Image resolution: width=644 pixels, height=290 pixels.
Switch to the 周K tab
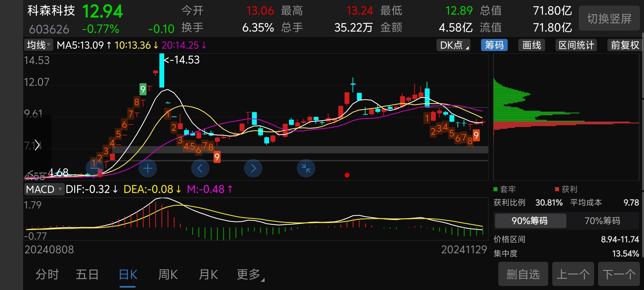pyautogui.click(x=168, y=275)
